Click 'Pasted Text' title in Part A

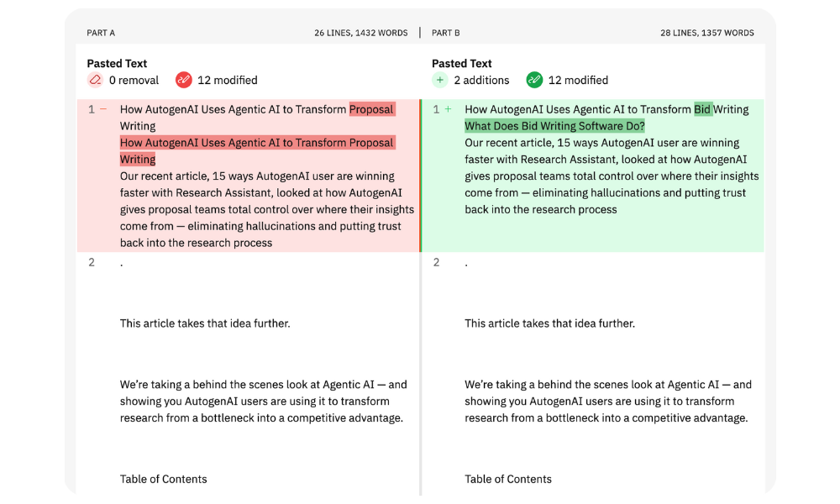point(117,63)
